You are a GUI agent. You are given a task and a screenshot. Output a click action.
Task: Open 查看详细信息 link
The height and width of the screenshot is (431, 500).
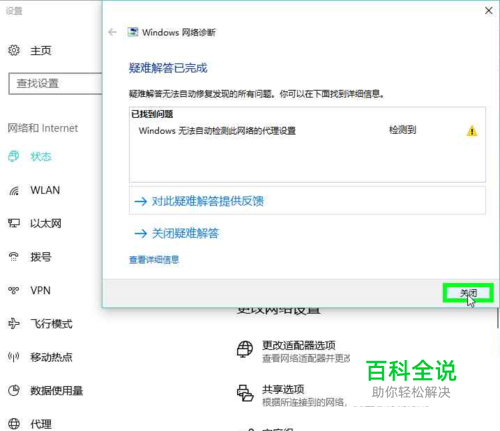(154, 259)
